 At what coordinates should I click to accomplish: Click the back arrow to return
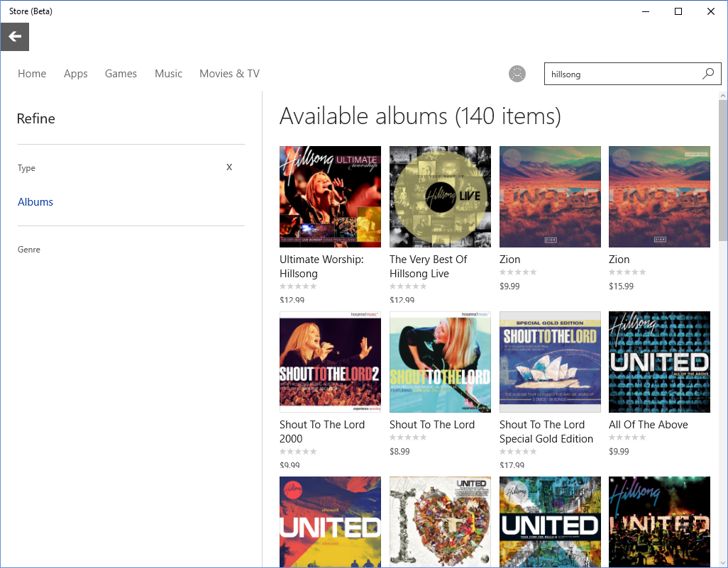coord(15,36)
